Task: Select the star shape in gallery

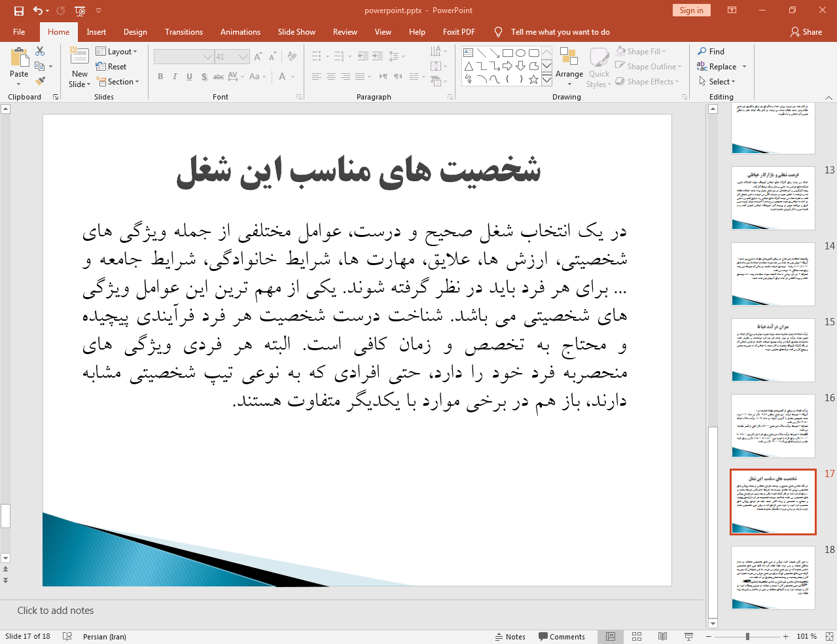Action: [x=534, y=79]
